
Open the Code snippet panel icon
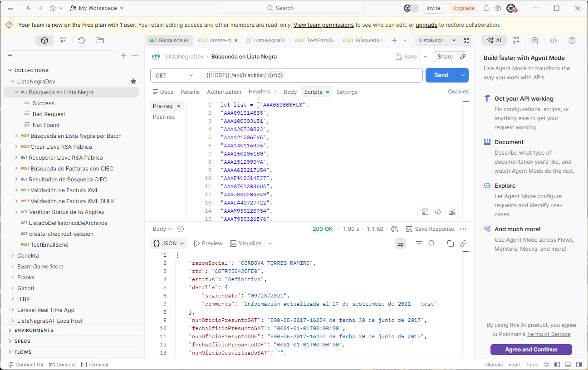click(x=554, y=40)
